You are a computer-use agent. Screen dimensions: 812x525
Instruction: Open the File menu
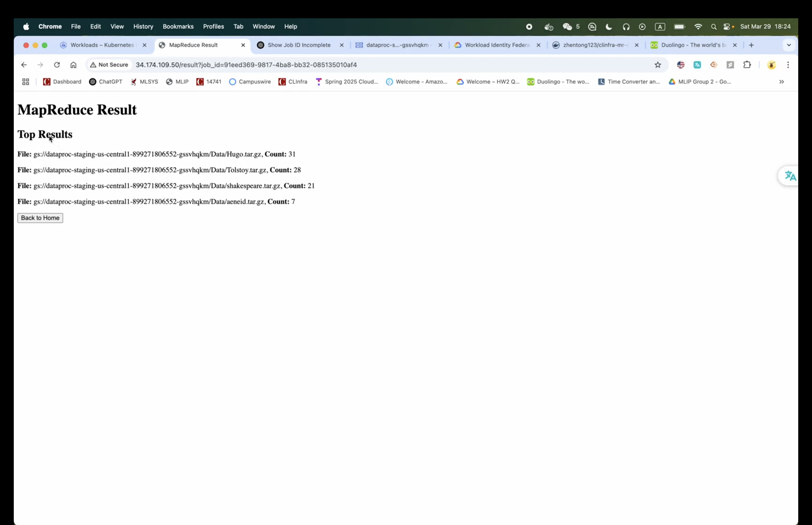coord(76,27)
